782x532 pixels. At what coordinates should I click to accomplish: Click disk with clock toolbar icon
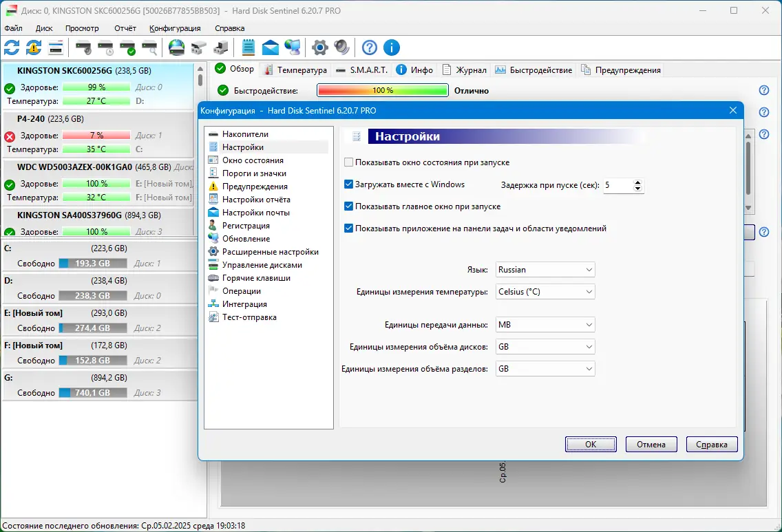[x=106, y=48]
